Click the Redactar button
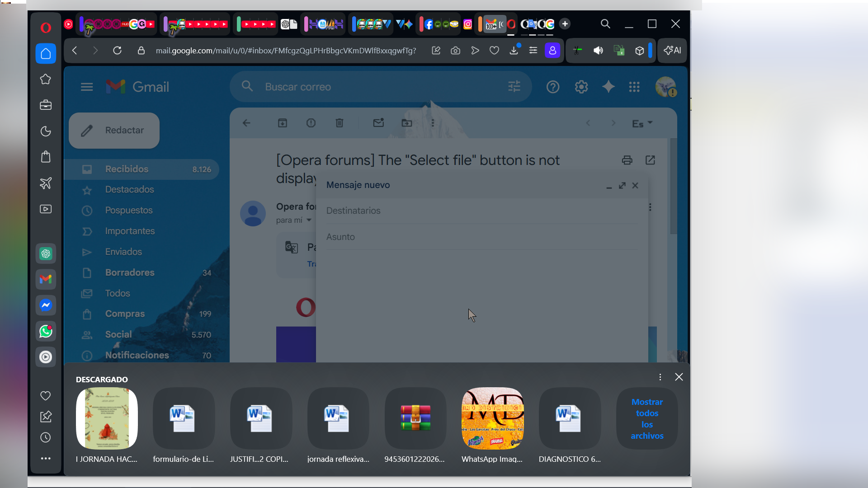This screenshot has width=868, height=488. click(114, 130)
